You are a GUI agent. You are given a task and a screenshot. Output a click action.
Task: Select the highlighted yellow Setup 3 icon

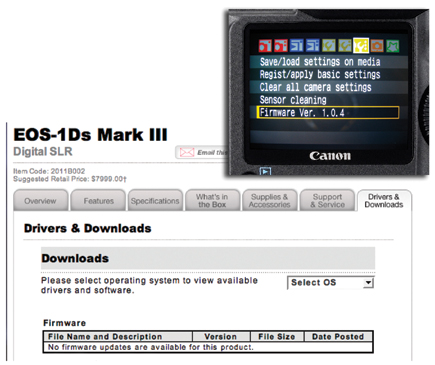tap(361, 45)
